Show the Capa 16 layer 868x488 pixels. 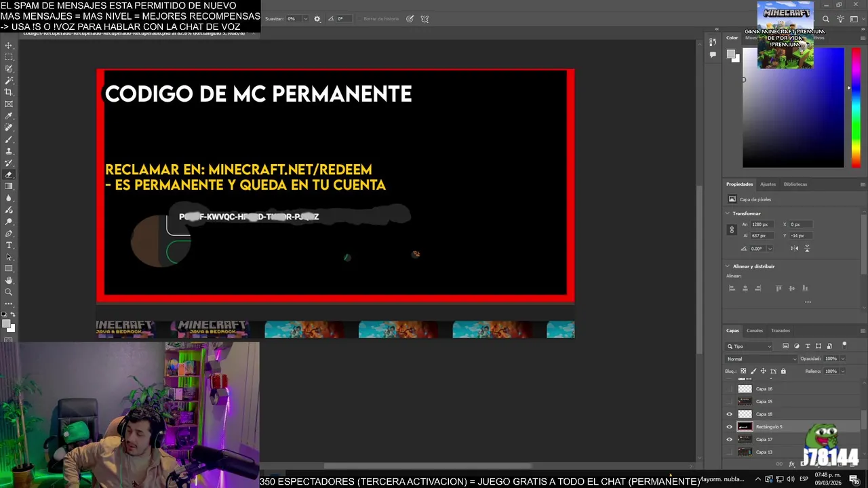coord(730,389)
